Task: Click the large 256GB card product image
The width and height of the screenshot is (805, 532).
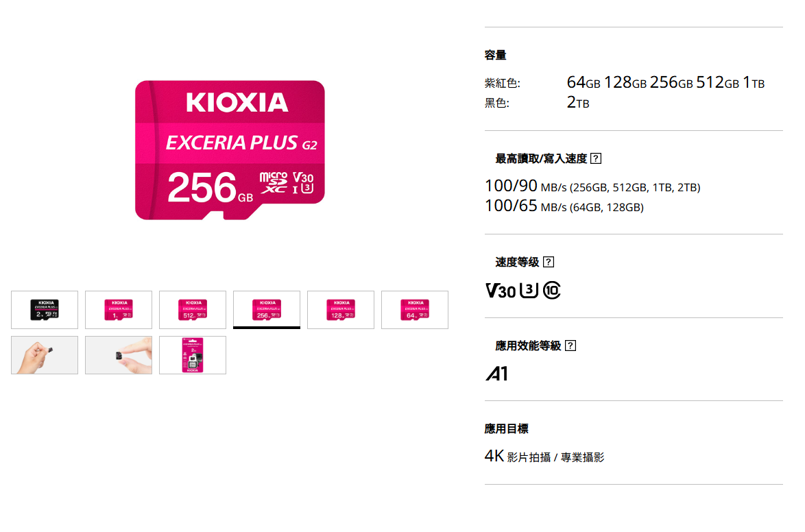Action: pos(230,150)
